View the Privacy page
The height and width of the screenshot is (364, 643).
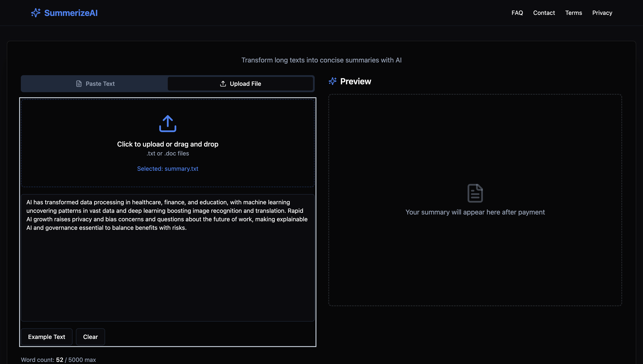coord(602,13)
